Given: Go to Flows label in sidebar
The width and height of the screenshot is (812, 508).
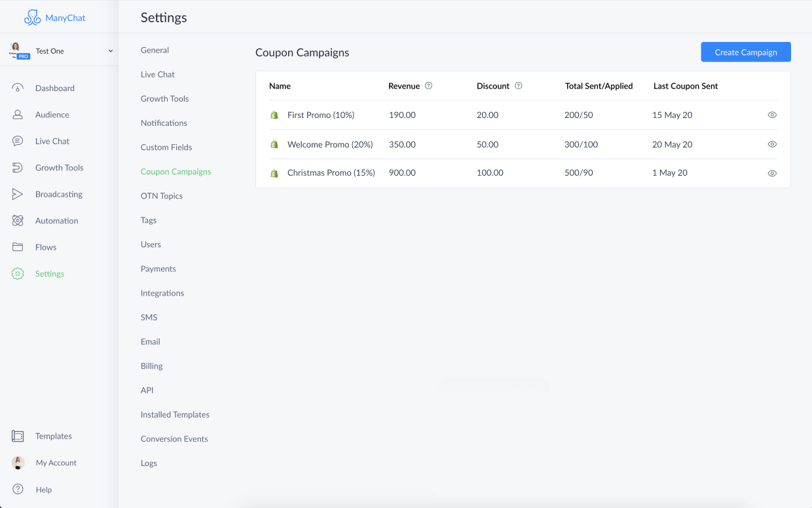Looking at the screenshot, I should (46, 248).
